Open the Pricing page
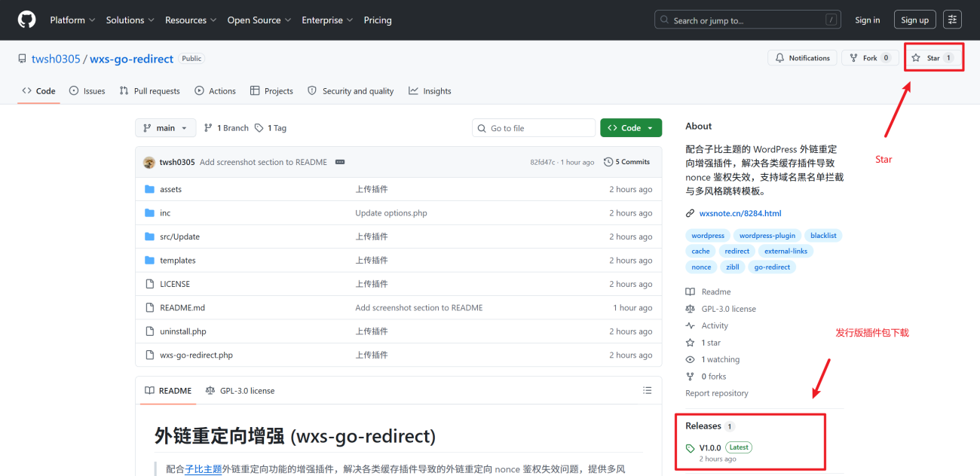The image size is (980, 476). [378, 20]
